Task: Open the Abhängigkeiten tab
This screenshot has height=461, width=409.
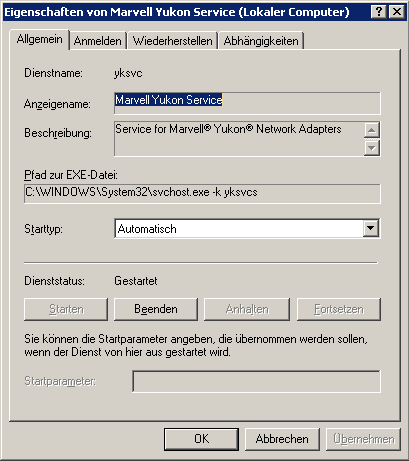Action: point(261,41)
